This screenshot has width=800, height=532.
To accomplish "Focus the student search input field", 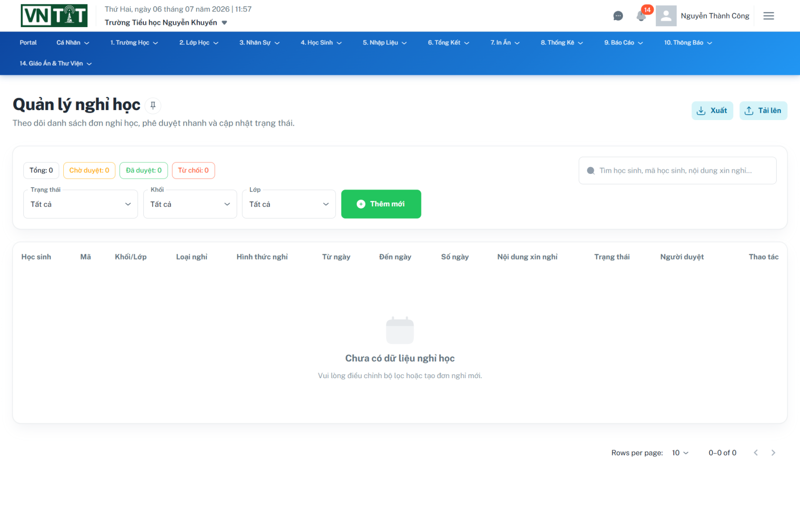I will tap(678, 171).
